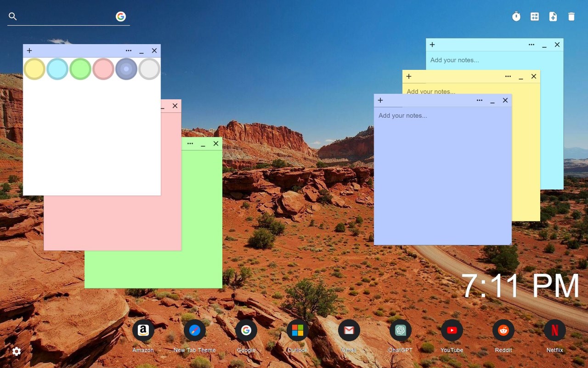Viewport: 588px width, 368px height.
Task: Open the New Tab Theme shortcut
Action: point(195,330)
